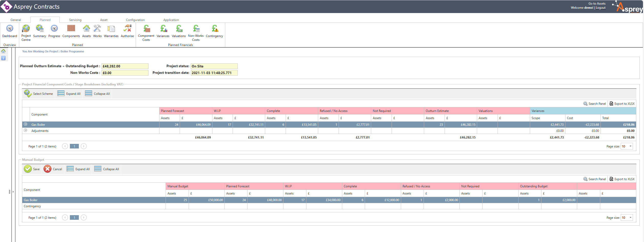Click the Non-Works Costs value field
644x242 pixels.
125,73
